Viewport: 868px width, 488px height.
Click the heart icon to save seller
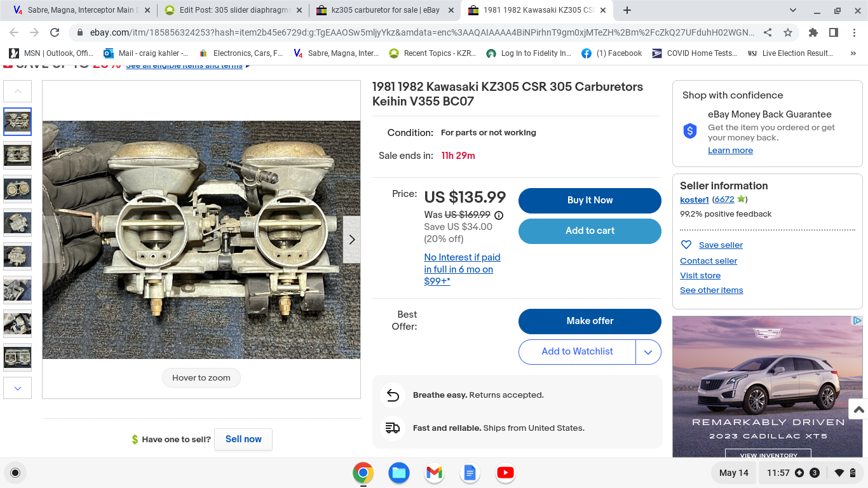click(686, 245)
